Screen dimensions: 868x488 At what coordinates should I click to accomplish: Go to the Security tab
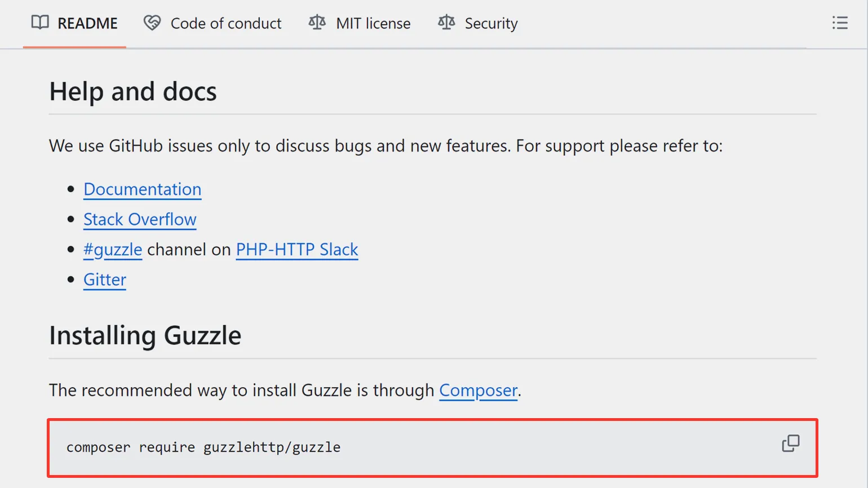491,23
